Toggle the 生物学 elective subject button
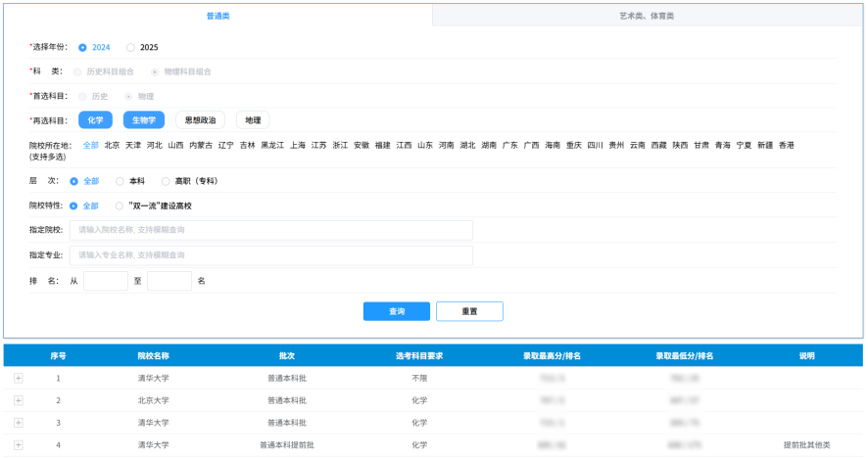This screenshot has height=458, width=868. pos(143,120)
